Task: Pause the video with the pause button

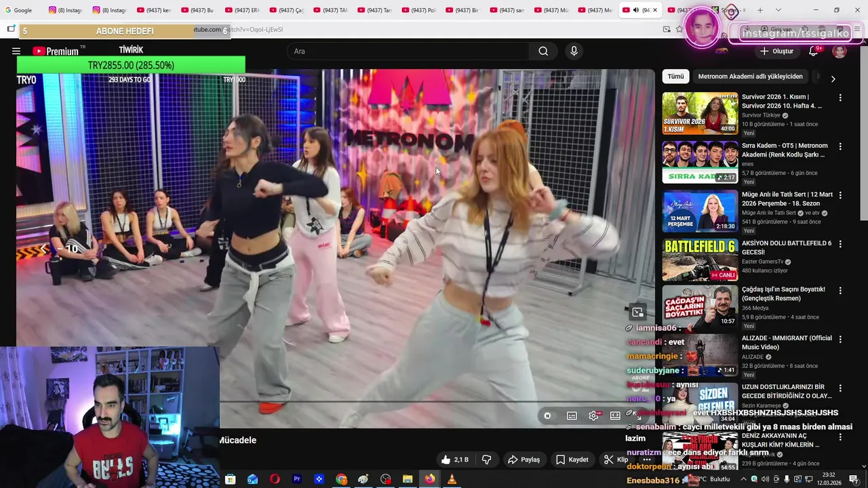Action: pyautogui.click(x=547, y=415)
